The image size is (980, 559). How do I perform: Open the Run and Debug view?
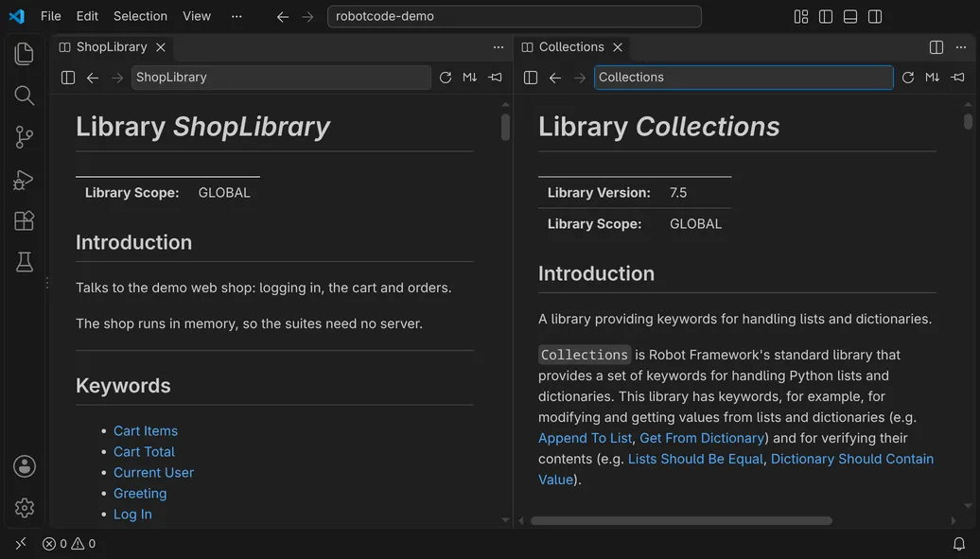click(x=24, y=180)
